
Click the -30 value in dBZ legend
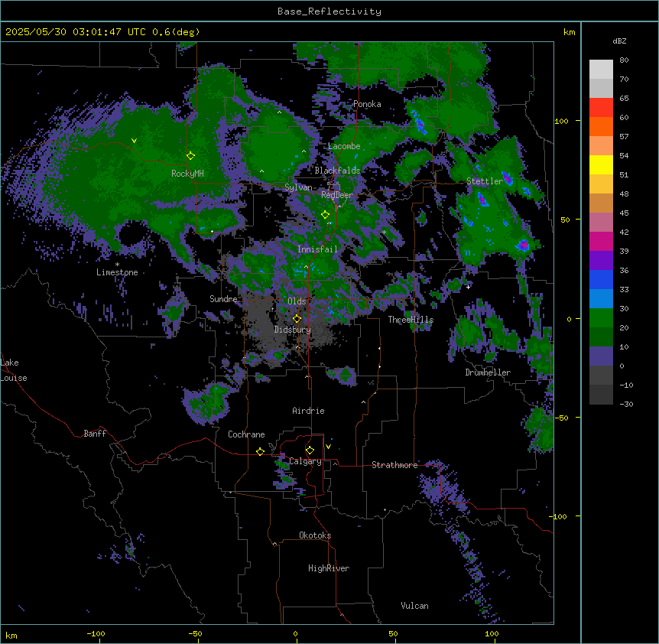coord(626,404)
